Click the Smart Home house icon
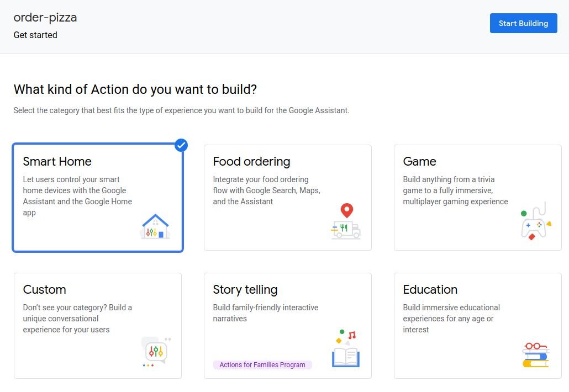This screenshot has width=569, height=392. pos(155,226)
